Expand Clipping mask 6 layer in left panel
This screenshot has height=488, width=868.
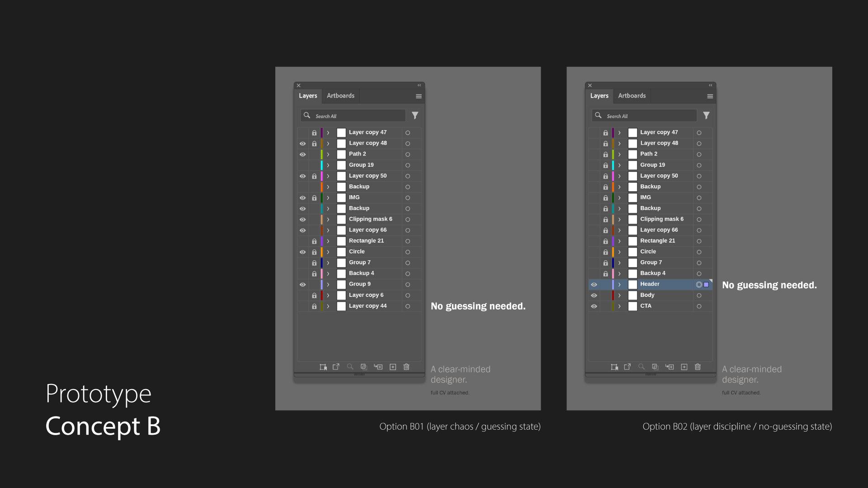coord(328,220)
